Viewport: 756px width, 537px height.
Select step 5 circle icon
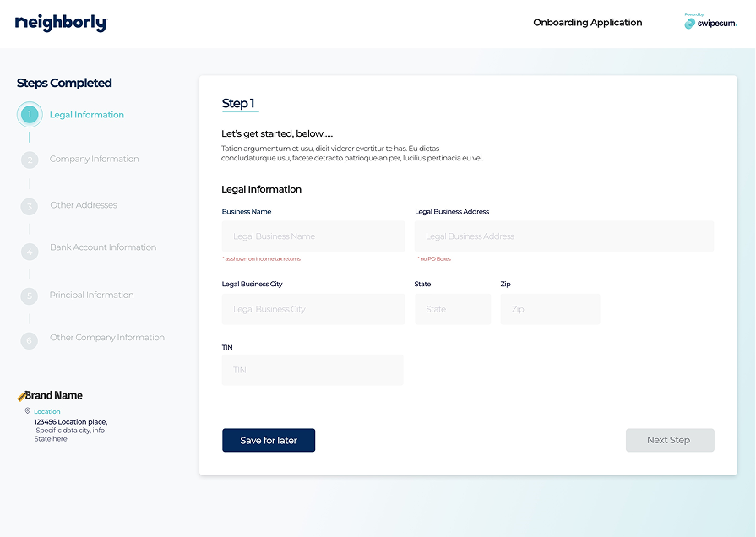30,296
